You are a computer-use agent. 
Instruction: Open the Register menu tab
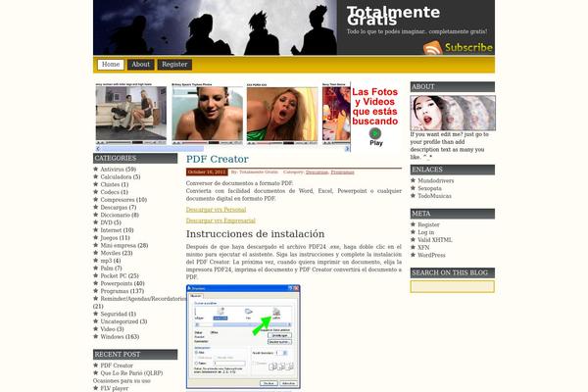(174, 65)
